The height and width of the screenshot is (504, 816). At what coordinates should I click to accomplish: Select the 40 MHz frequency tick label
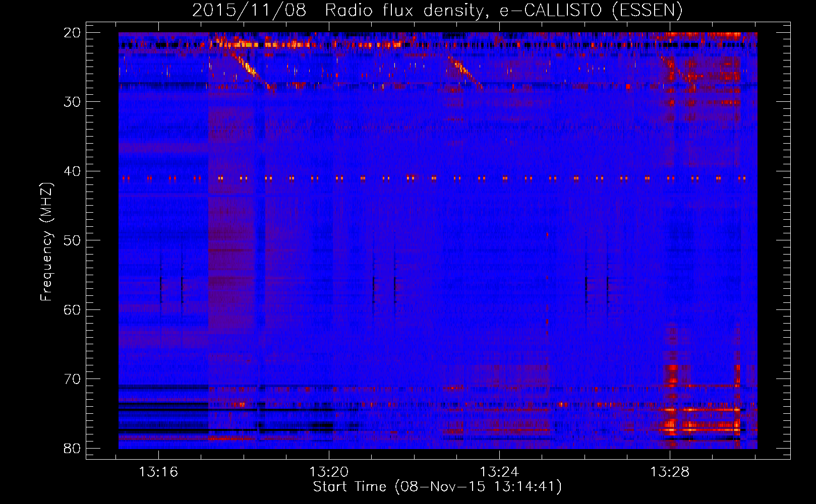click(72, 171)
